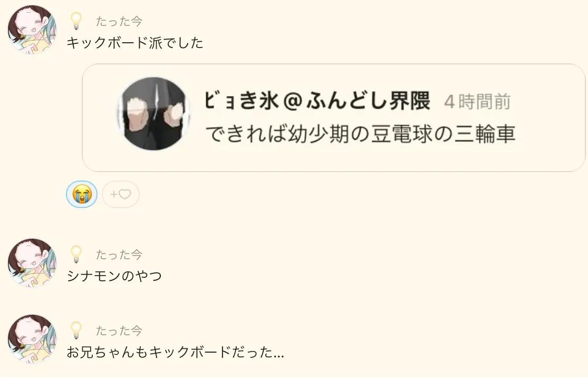This screenshot has height=378, width=588.
Task: Click the light bulb icon on last post
Action: pyautogui.click(x=76, y=330)
